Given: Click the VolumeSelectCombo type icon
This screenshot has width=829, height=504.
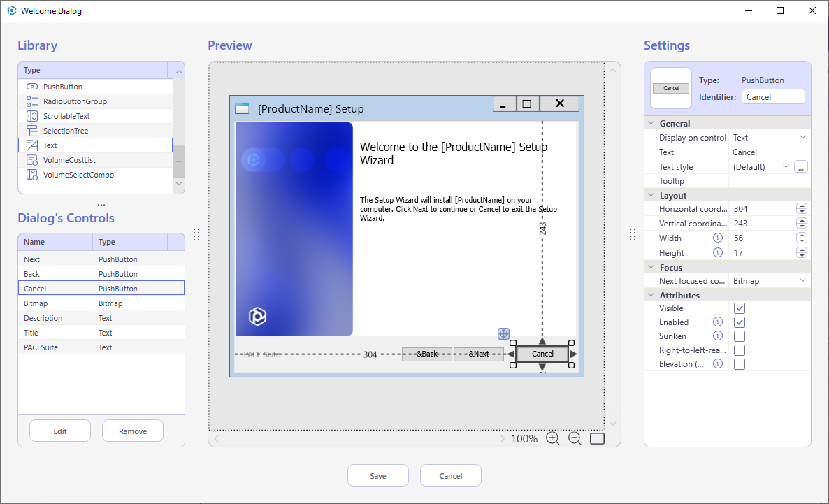Looking at the screenshot, I should [x=32, y=175].
